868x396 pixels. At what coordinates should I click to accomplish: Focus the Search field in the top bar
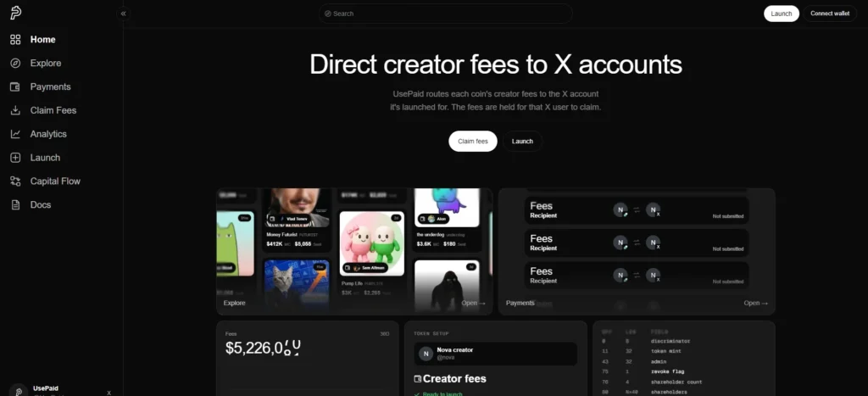(x=445, y=14)
